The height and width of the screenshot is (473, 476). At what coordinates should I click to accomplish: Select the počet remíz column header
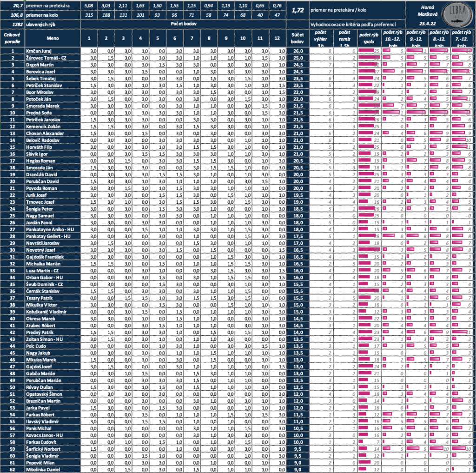pos(345,38)
